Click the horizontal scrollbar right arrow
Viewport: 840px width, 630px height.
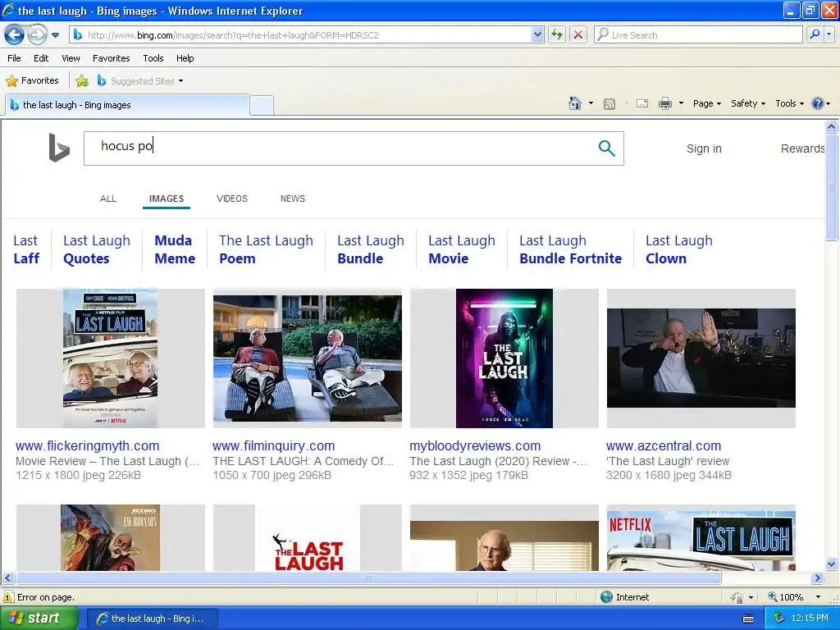coord(817,578)
